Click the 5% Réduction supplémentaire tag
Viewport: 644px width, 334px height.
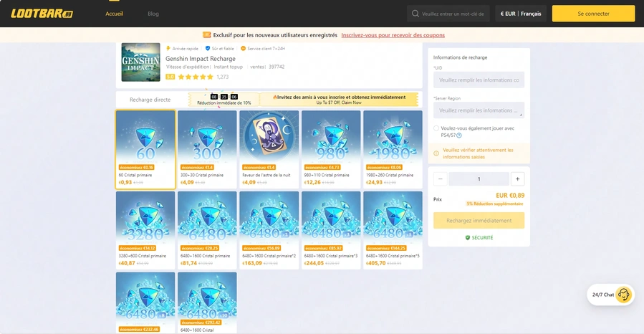click(495, 204)
